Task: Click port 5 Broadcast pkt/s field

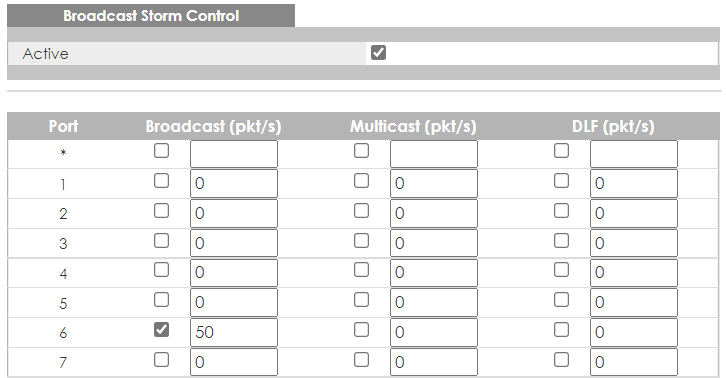Action: click(x=234, y=302)
